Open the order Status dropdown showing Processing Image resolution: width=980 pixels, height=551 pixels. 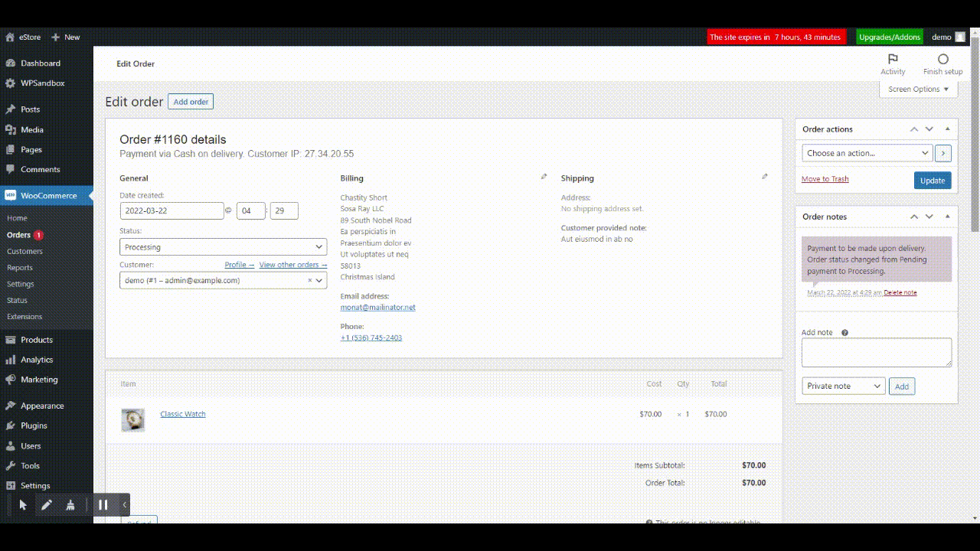coord(222,246)
